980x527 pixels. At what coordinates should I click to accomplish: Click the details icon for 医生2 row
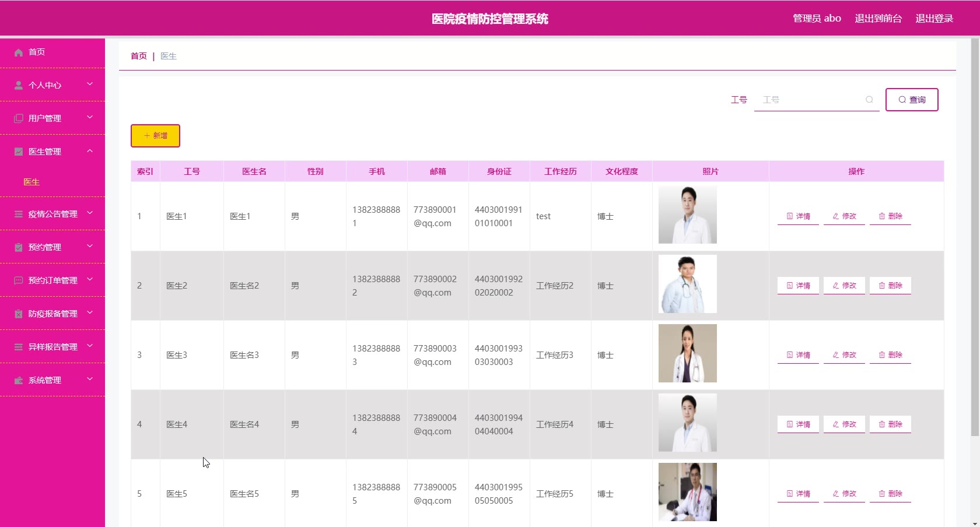point(790,286)
